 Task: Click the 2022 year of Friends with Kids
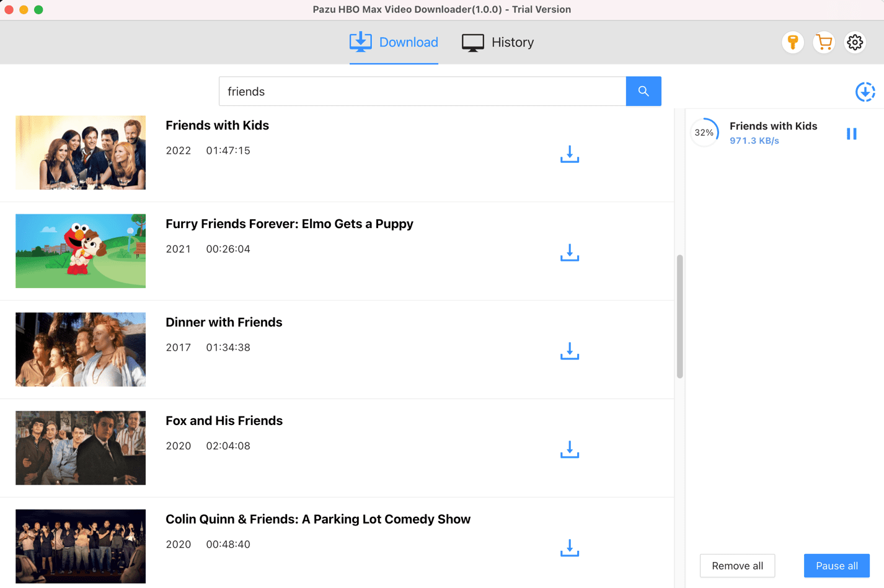click(x=179, y=151)
